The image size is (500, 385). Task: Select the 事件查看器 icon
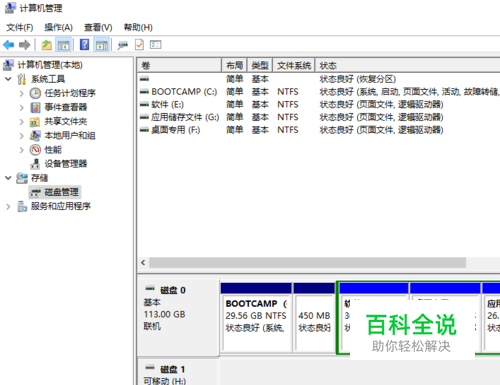[35, 107]
